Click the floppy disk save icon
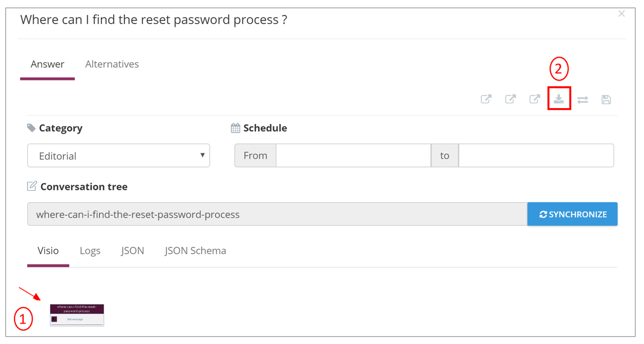644x344 pixels. click(606, 100)
